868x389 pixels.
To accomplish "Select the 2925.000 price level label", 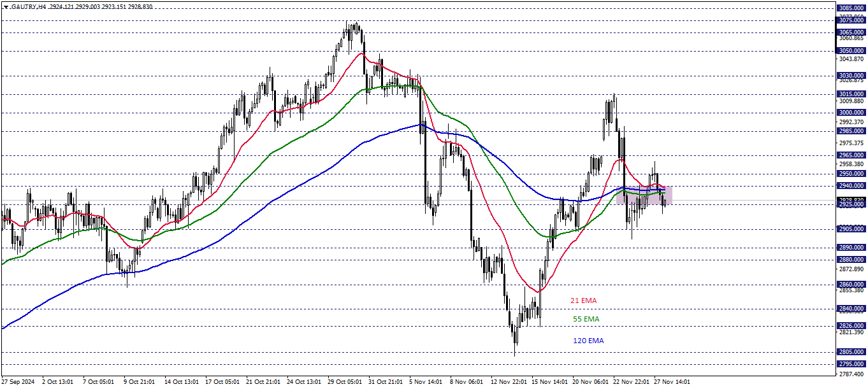I will pyautogui.click(x=851, y=205).
